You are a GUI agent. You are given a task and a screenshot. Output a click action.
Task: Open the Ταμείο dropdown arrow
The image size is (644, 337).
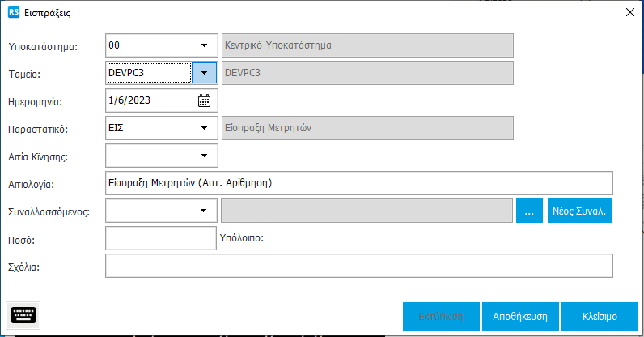coord(204,73)
